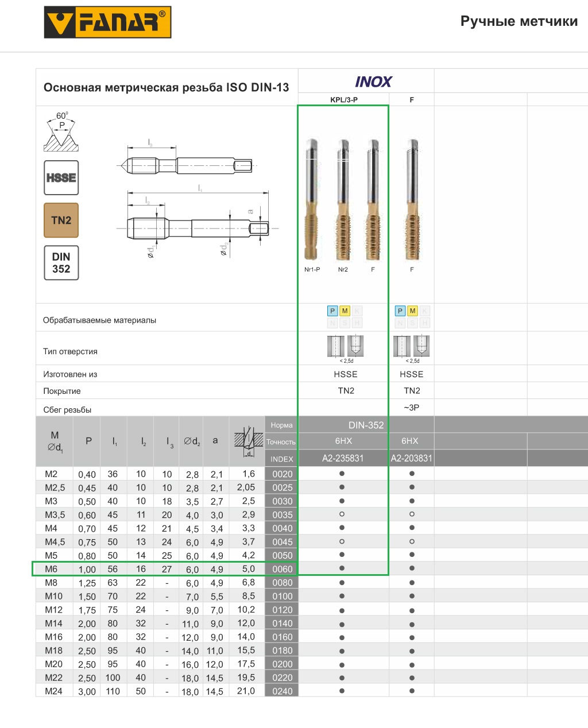Click index cell 0100
This screenshot has width=588, height=728.
pos(282,596)
